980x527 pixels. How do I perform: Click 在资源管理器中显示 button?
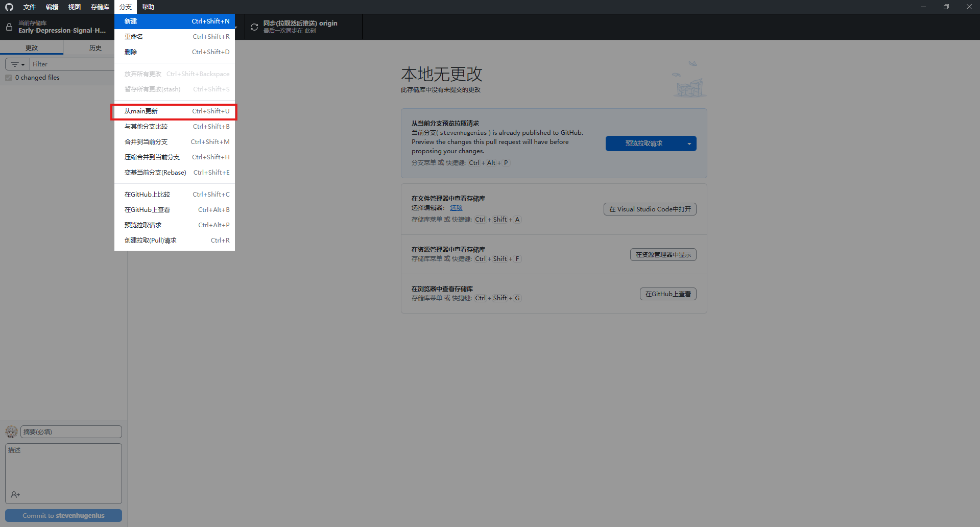click(663, 255)
